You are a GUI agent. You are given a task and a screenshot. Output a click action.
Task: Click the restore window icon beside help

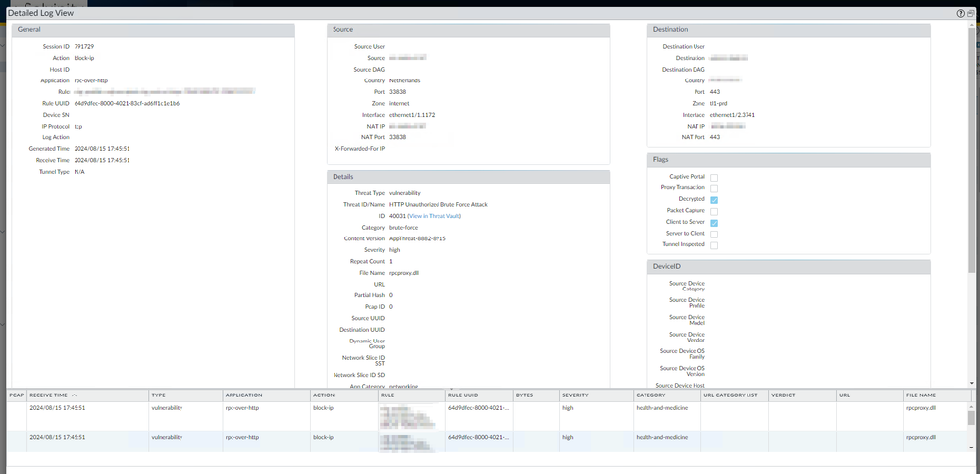coord(970,13)
